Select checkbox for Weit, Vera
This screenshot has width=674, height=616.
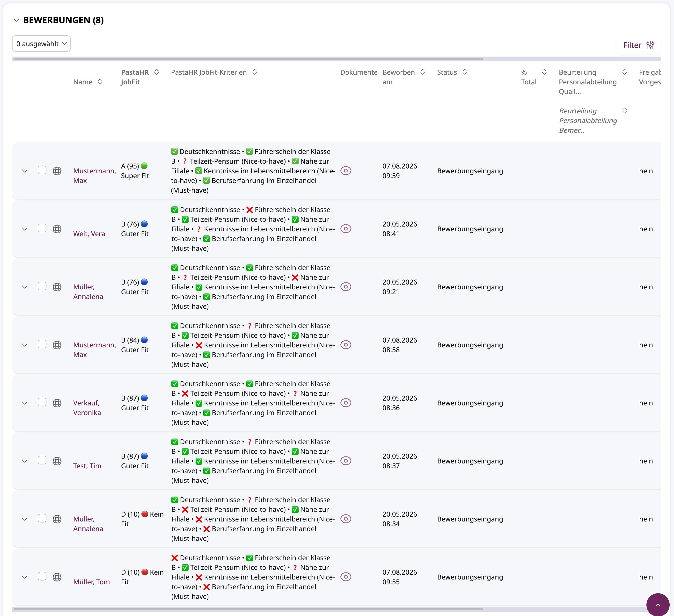(x=42, y=228)
